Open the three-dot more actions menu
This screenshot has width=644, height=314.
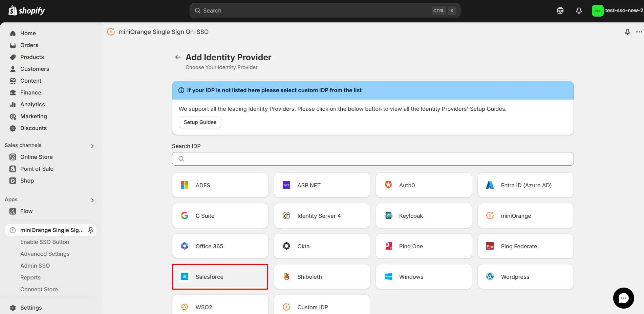point(639,32)
